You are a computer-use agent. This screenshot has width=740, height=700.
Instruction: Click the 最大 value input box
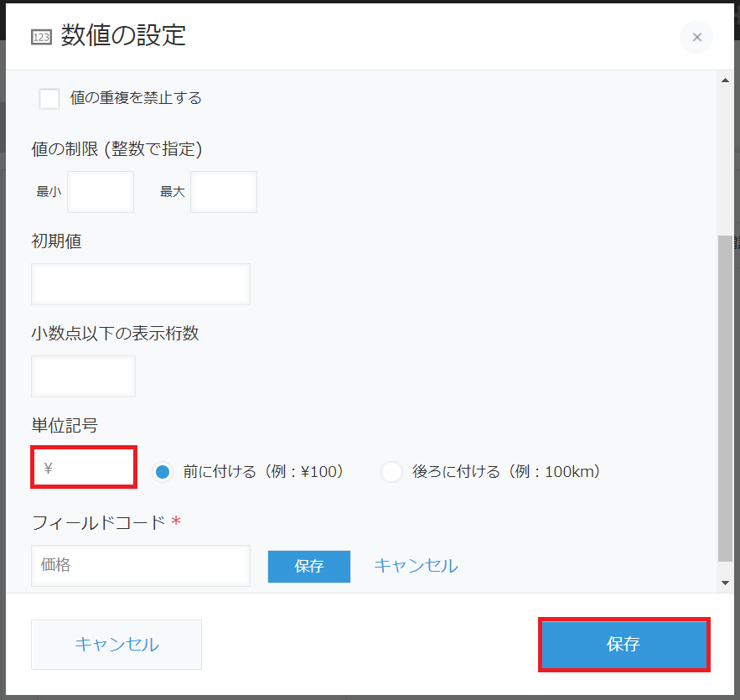224,192
